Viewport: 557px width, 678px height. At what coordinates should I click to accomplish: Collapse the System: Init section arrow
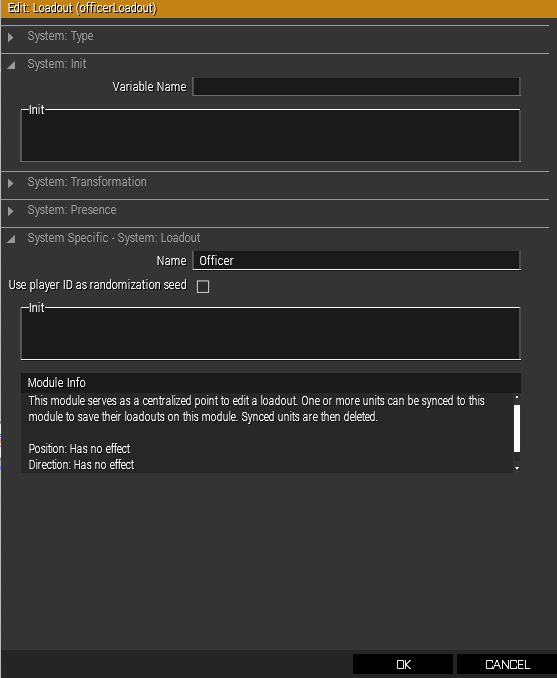[11, 65]
